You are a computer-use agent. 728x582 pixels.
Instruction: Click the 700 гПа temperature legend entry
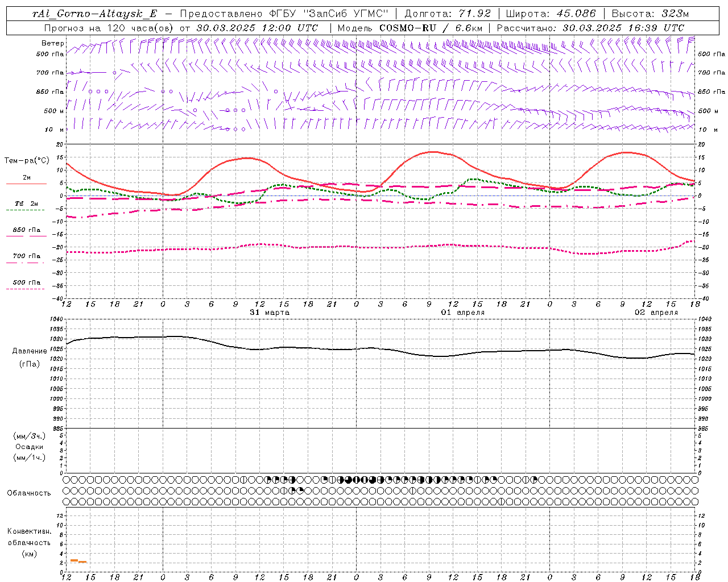pyautogui.click(x=26, y=256)
